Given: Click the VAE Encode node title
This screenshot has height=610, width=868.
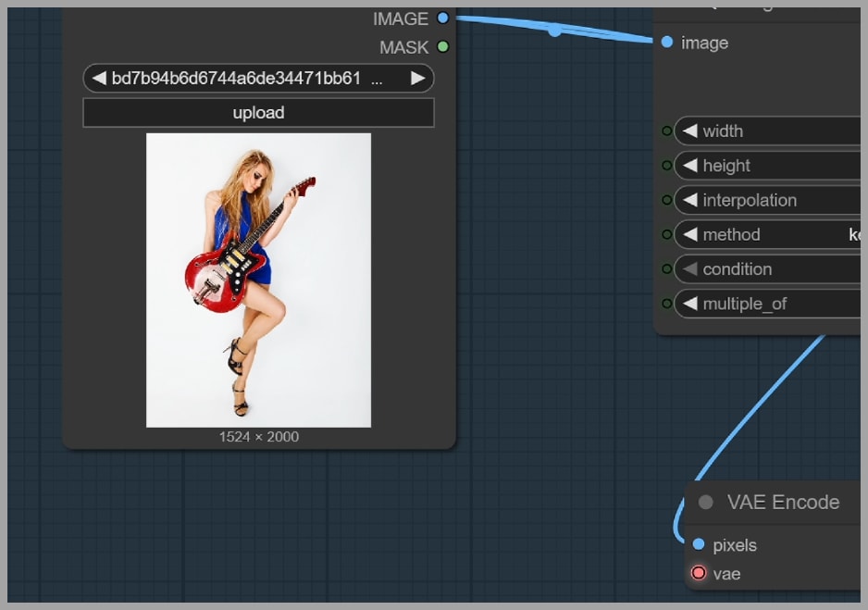Looking at the screenshot, I should coord(783,503).
